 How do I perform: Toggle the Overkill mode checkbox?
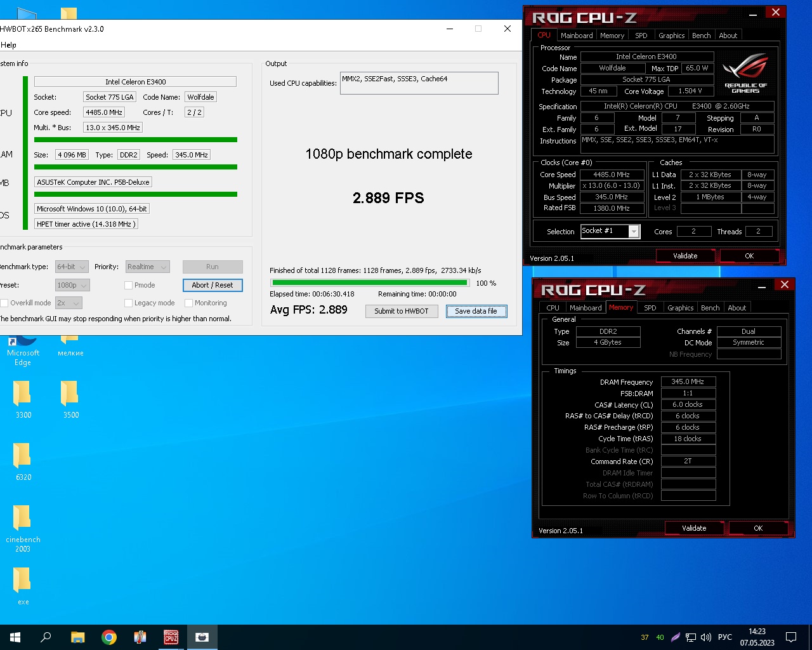click(x=4, y=303)
